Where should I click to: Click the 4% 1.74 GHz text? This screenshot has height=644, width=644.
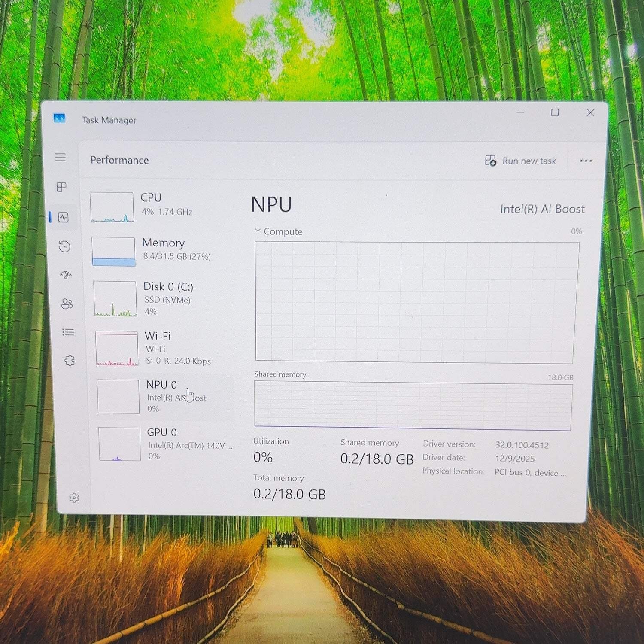click(x=167, y=212)
